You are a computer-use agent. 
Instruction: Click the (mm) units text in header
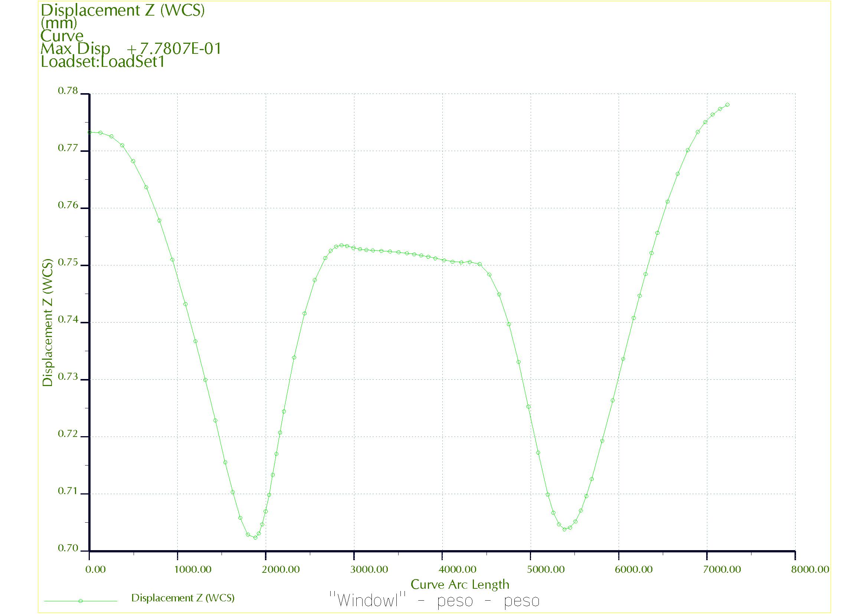[59, 23]
